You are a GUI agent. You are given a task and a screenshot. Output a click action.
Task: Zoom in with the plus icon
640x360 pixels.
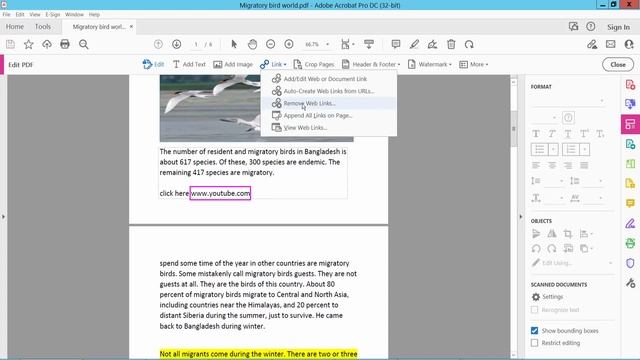click(289, 44)
